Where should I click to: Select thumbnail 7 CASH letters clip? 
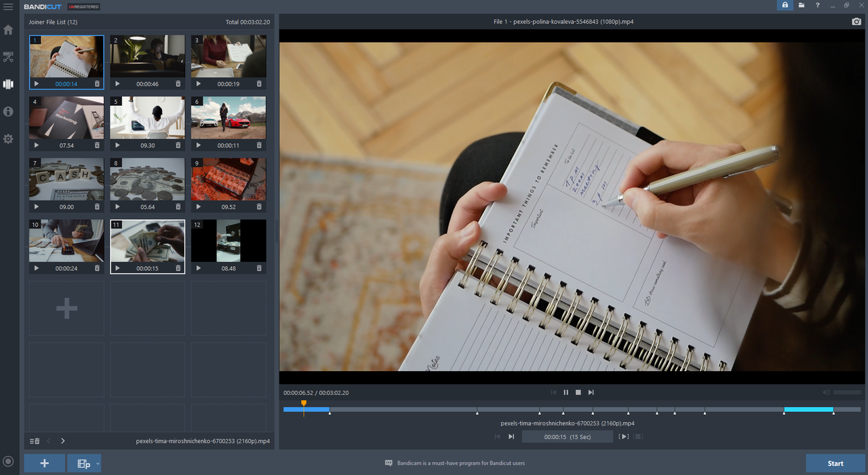coord(66,179)
